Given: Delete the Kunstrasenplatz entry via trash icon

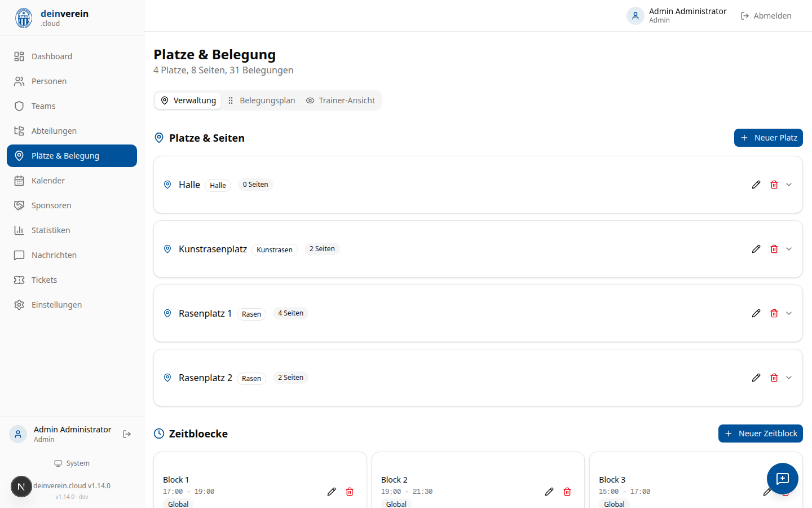Looking at the screenshot, I should (x=774, y=249).
